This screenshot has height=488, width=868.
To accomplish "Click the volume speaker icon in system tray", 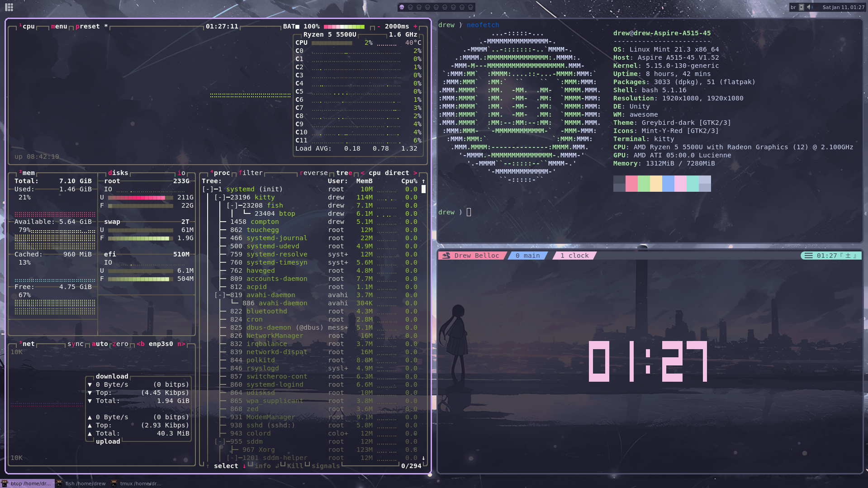I will click(810, 7).
